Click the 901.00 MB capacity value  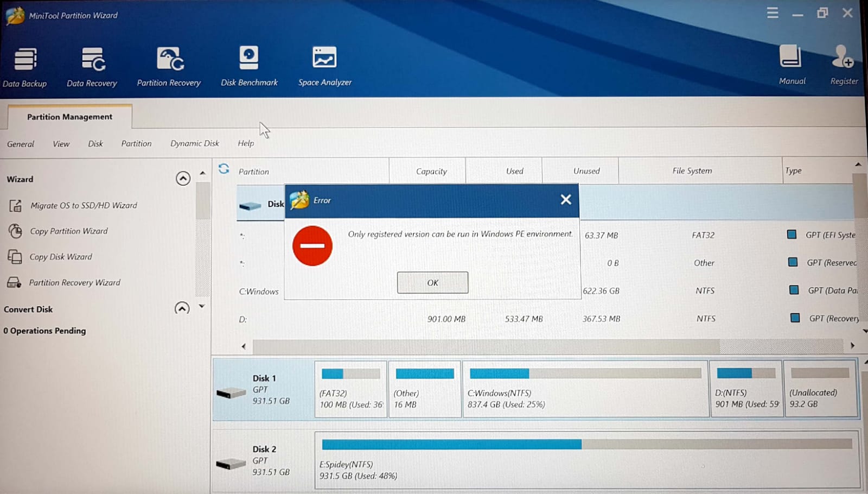pos(446,319)
